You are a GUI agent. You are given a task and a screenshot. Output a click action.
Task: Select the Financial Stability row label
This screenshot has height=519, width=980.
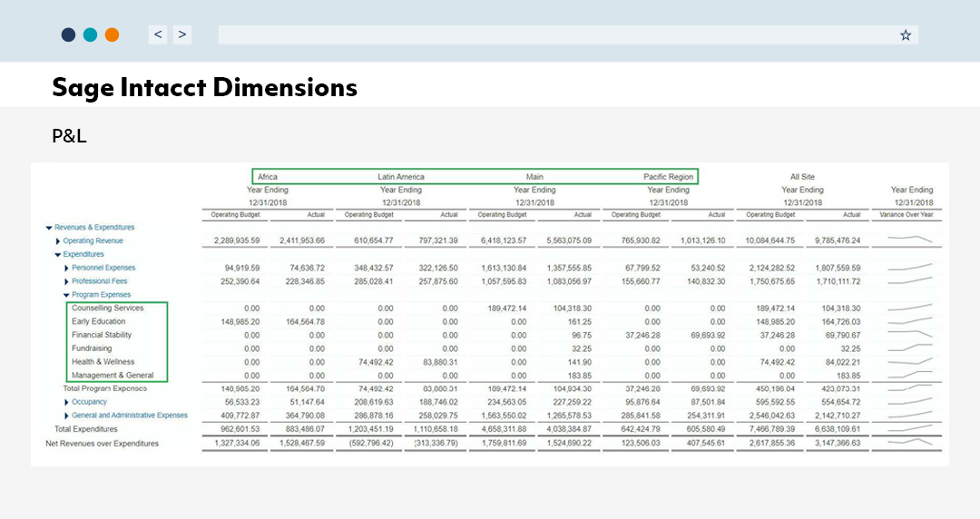point(102,335)
